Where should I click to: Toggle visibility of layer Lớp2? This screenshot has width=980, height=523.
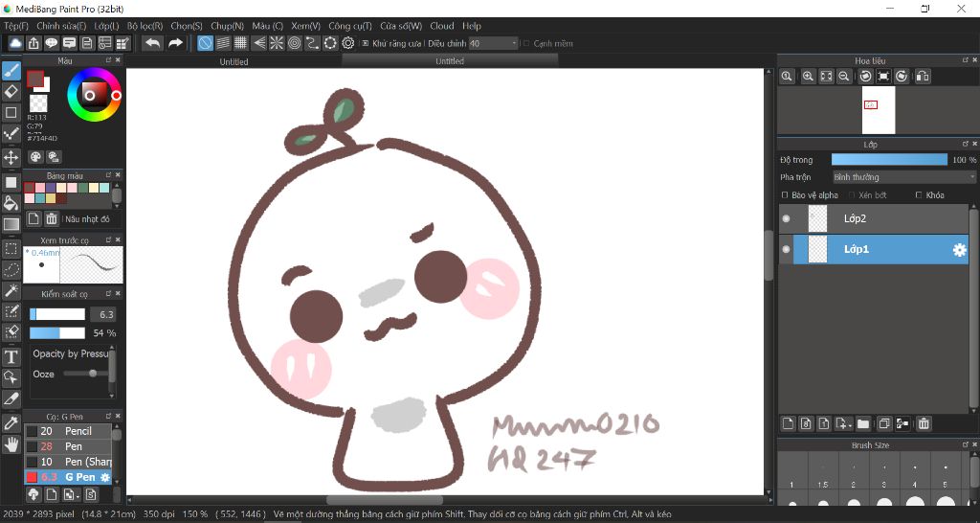(x=787, y=219)
